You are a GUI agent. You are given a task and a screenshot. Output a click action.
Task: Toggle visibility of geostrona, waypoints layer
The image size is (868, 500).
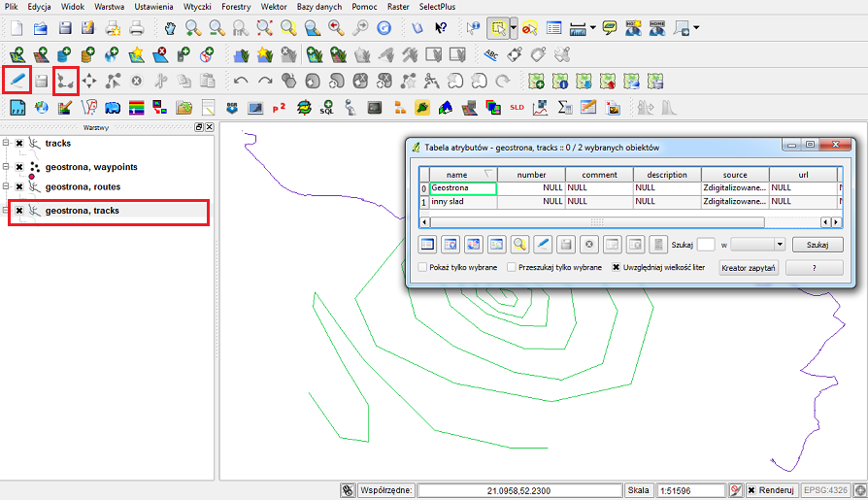click(19, 167)
